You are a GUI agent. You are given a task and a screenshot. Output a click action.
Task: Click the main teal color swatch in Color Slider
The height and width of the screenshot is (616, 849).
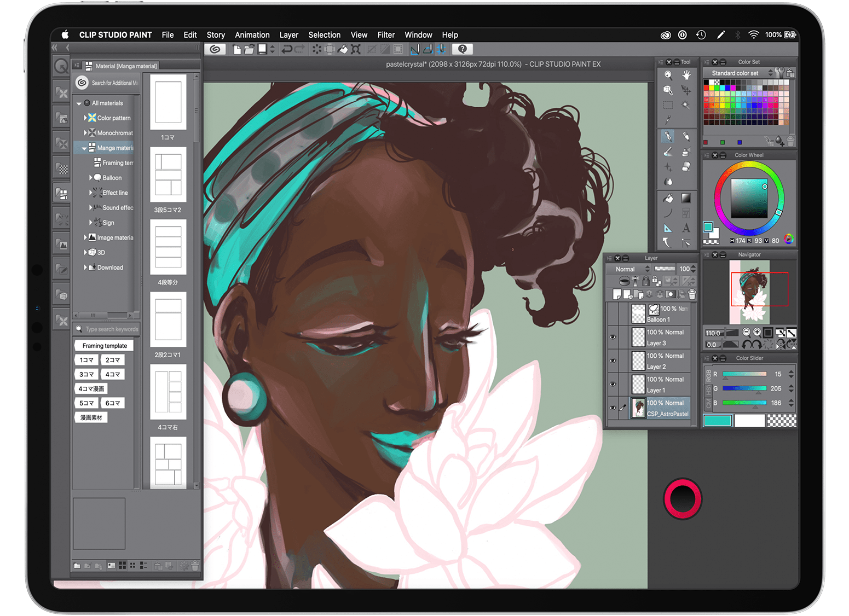pos(718,421)
